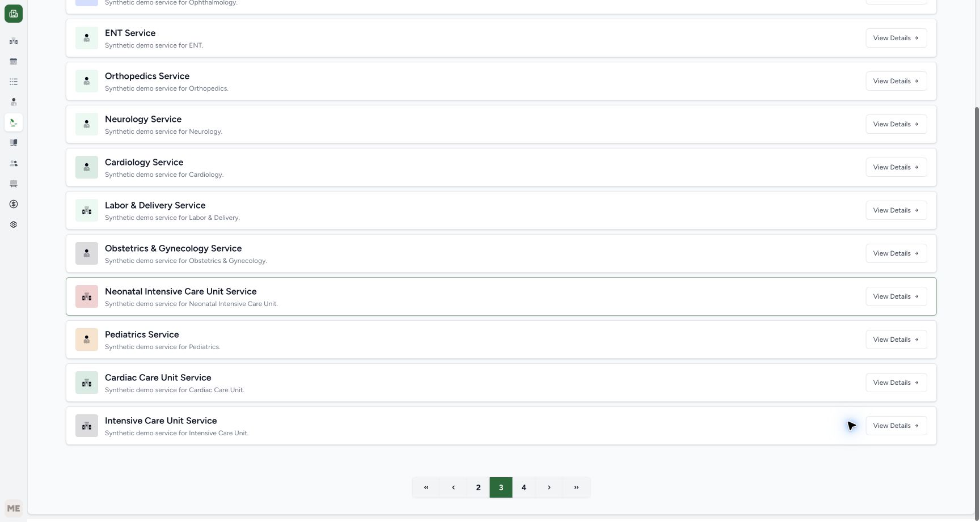Screen dimensions: 980x522
Task: Go to page 4
Action: click(x=523, y=487)
